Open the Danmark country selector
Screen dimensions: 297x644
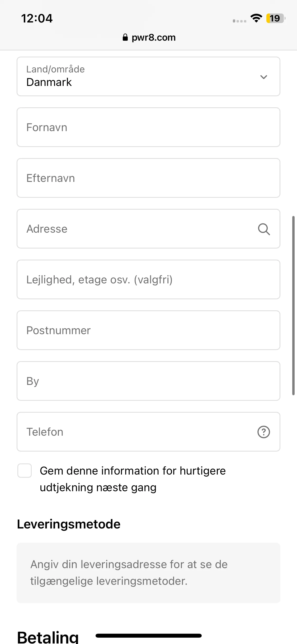(x=148, y=76)
